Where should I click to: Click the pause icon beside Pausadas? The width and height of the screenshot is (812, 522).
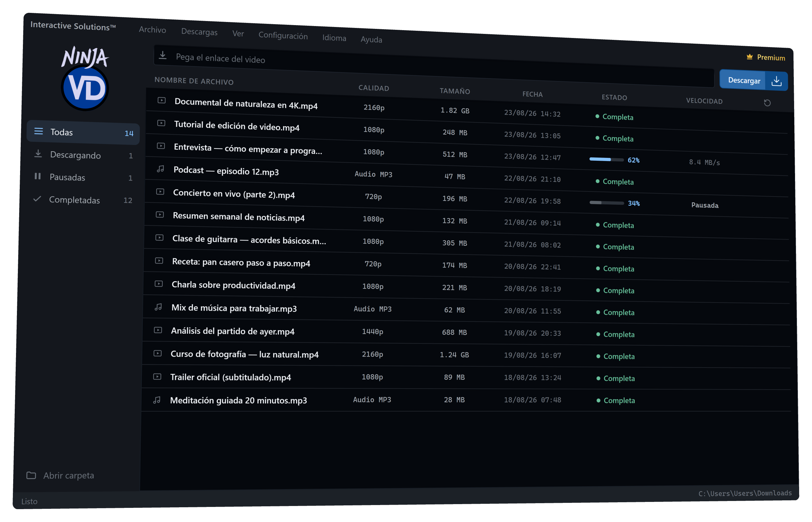pyautogui.click(x=38, y=176)
